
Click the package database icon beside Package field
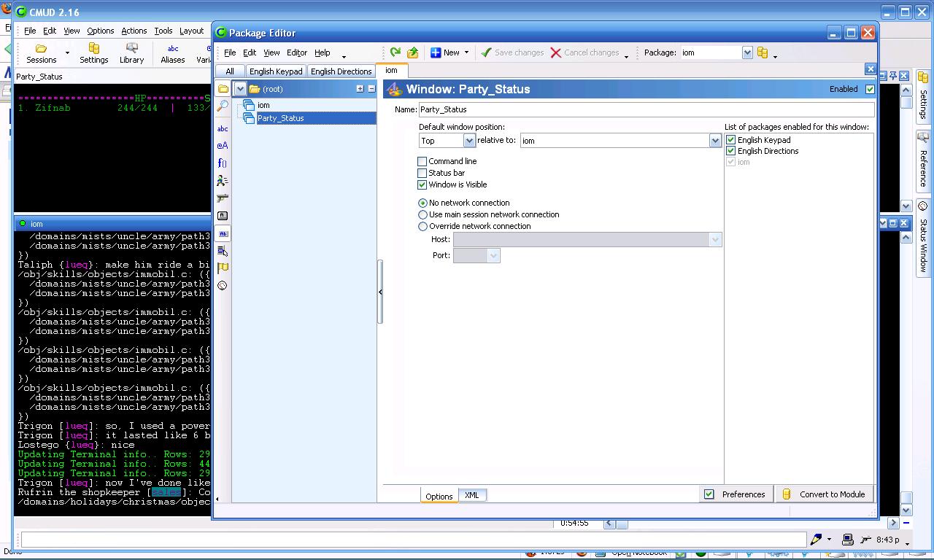763,52
